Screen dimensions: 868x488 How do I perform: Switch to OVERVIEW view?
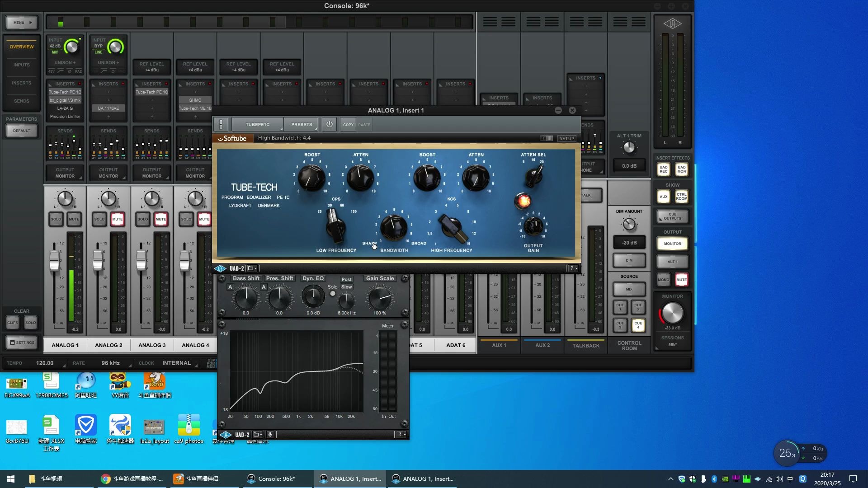(x=21, y=47)
